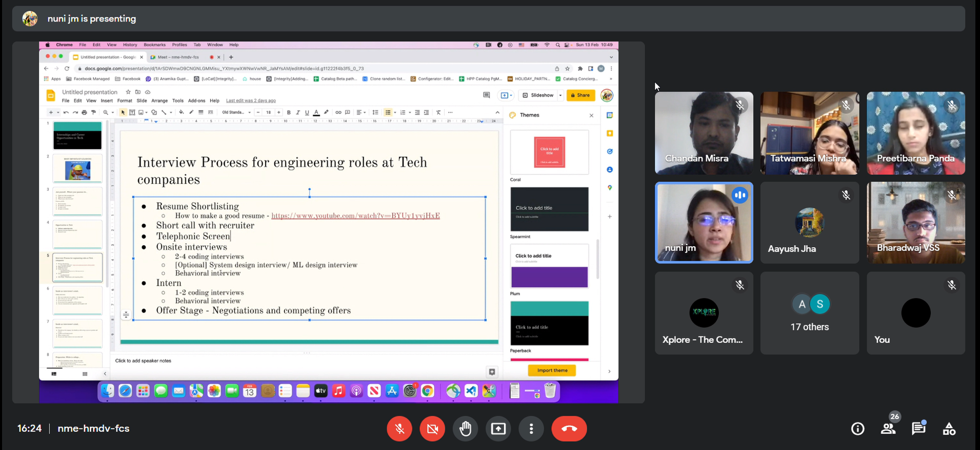Viewport: 980px width, 450px height.
Task: Show everyone in the participants panel
Action: pos(888,428)
